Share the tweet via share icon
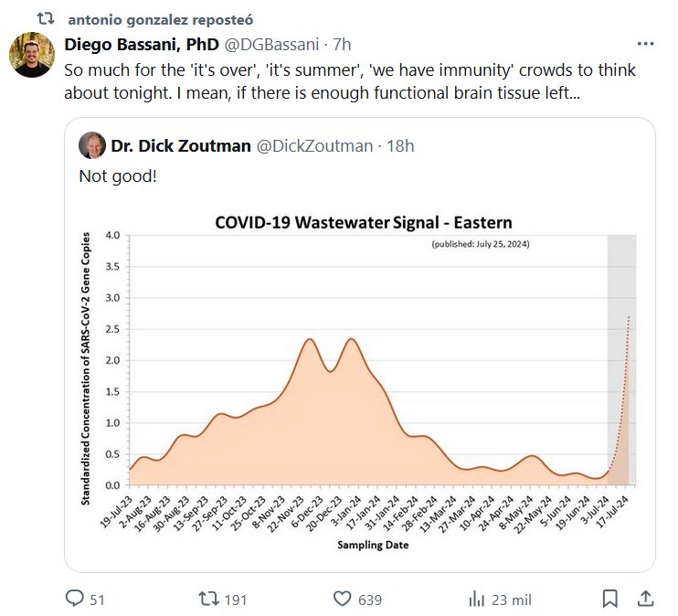This screenshot has width=678, height=616. click(x=644, y=599)
